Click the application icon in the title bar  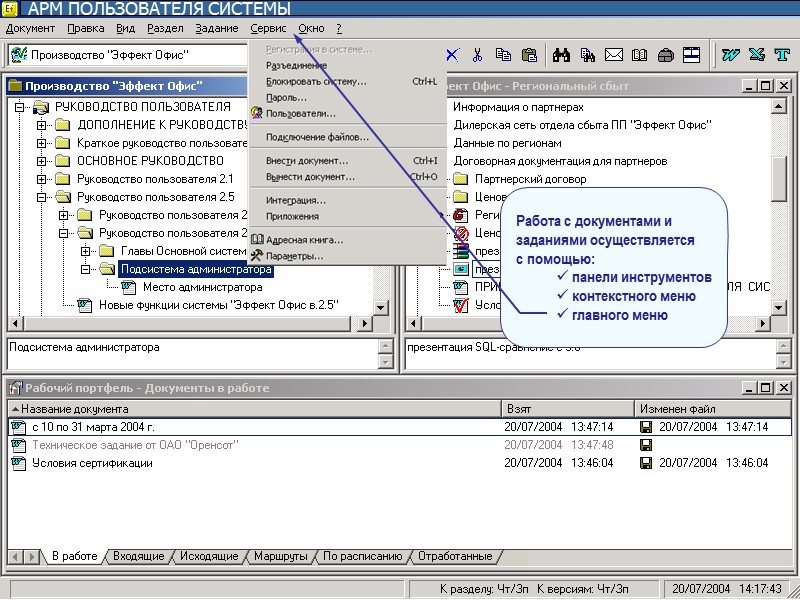pyautogui.click(x=9, y=8)
